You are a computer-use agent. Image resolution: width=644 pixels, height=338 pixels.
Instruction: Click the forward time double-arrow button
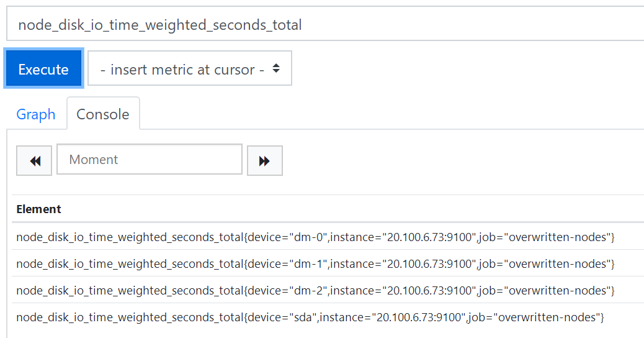265,161
